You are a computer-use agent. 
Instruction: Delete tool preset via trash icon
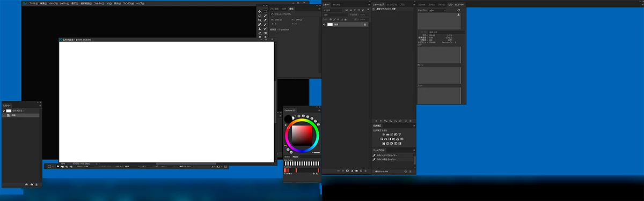point(410,172)
